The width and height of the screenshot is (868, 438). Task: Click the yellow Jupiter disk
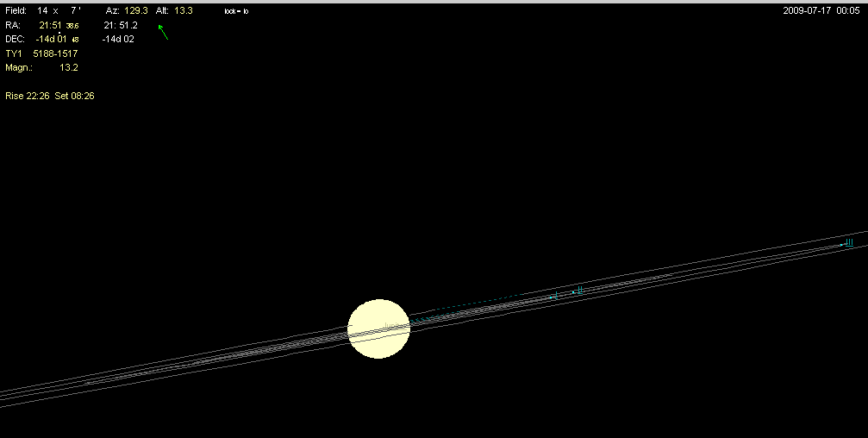click(x=378, y=328)
